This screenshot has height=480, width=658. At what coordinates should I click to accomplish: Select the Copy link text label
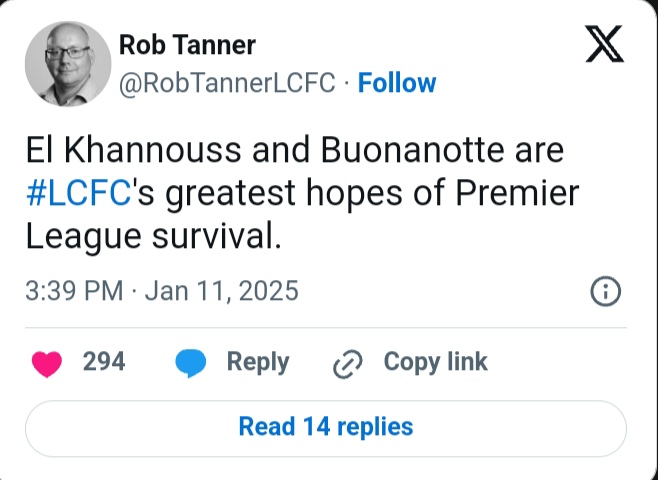coord(435,362)
